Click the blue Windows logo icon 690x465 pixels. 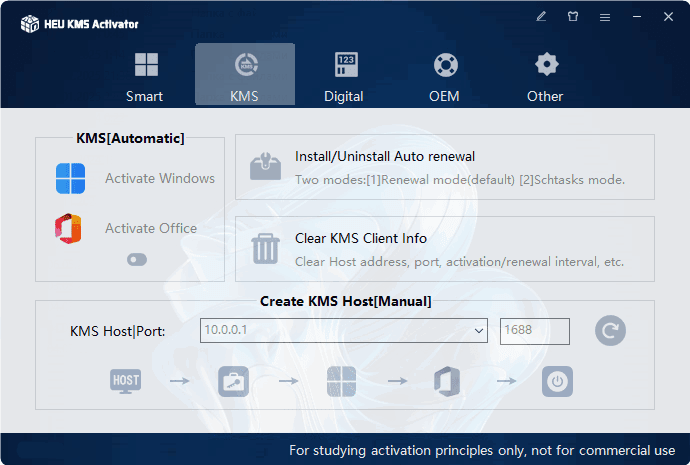coord(70,179)
